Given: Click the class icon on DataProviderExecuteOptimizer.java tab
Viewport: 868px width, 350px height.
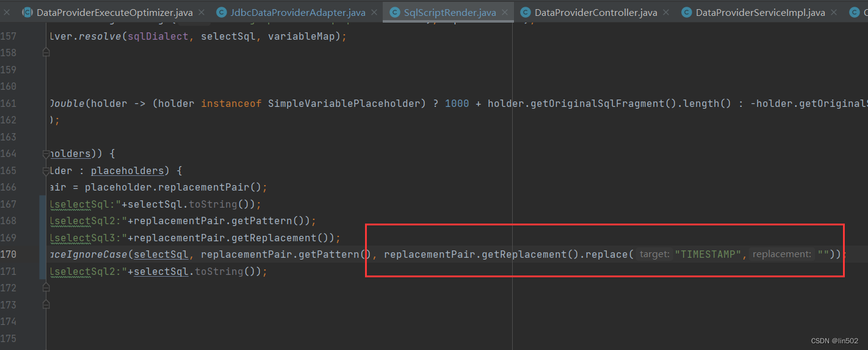Looking at the screenshot, I should pyautogui.click(x=27, y=12).
